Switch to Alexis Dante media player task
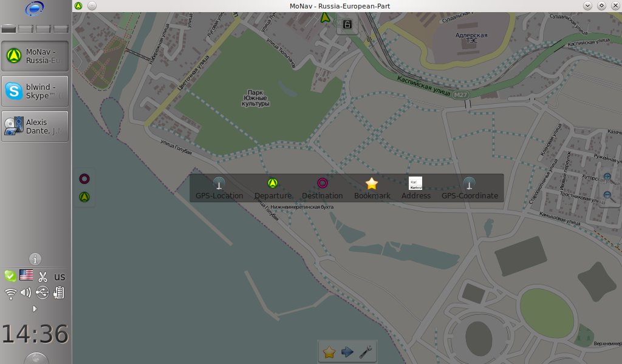Viewport: 622px width, 364px height. (x=35, y=126)
